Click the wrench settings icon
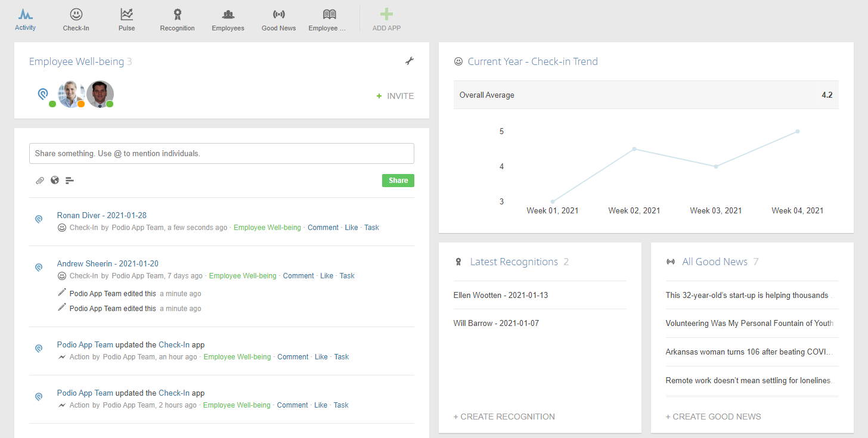The width and height of the screenshot is (868, 438). click(x=409, y=61)
